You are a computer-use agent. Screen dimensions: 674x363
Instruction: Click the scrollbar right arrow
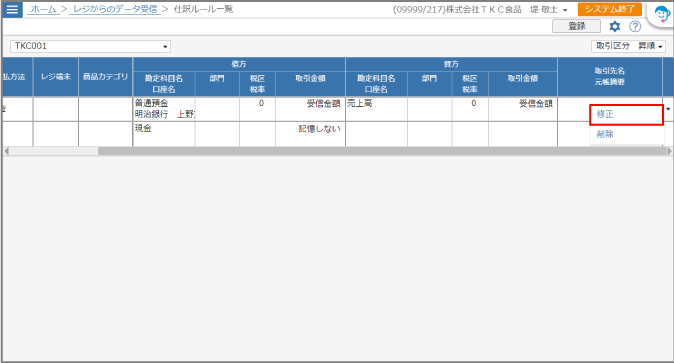[x=669, y=151]
